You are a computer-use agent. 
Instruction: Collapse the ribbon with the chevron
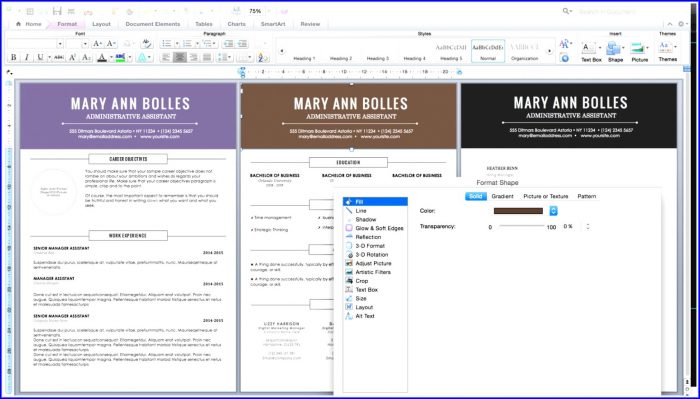pyautogui.click(x=670, y=24)
